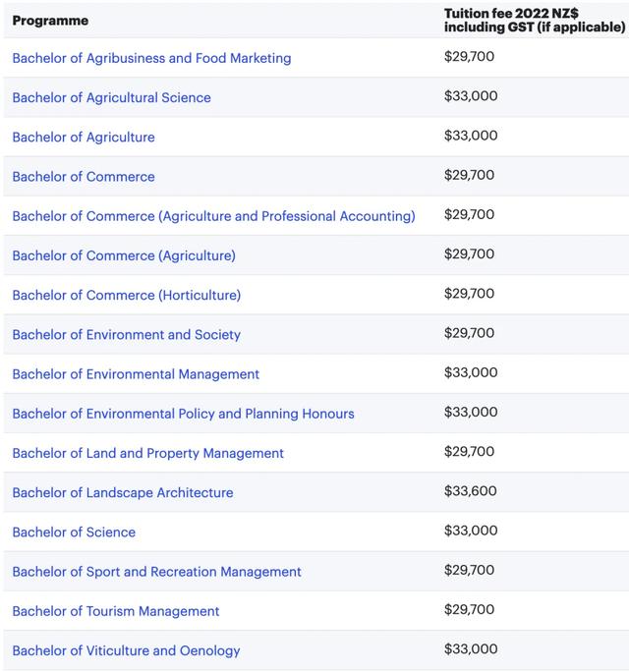Open Bachelor of Environmental Management link
Viewport: 629px width, 672px height.
136,374
